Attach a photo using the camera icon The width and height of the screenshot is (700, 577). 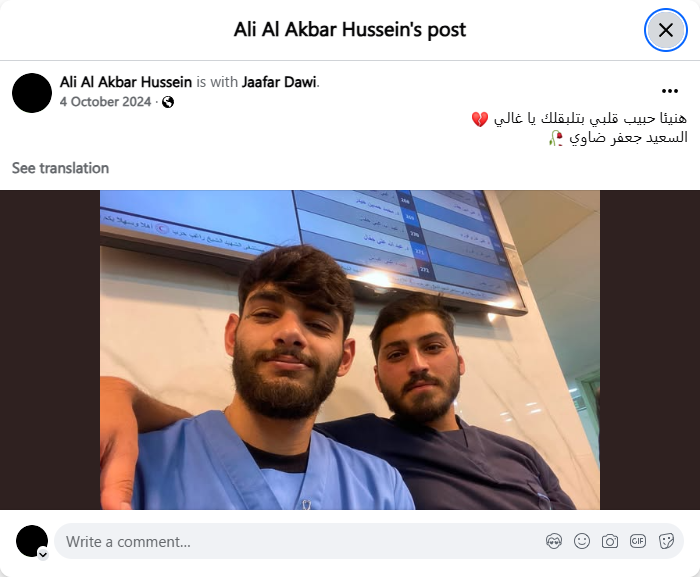[x=609, y=541]
